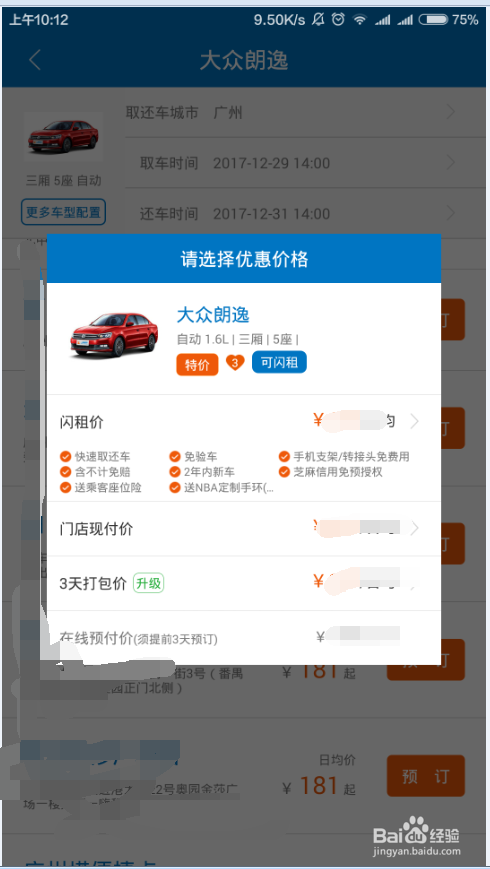Select the 在线预付价 option row
490x869 pixels.
[244, 637]
